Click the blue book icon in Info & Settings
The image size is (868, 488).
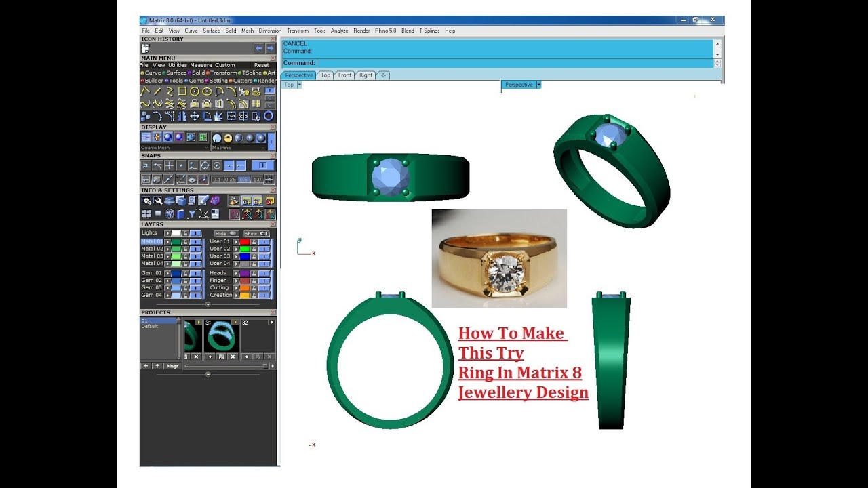(180, 214)
